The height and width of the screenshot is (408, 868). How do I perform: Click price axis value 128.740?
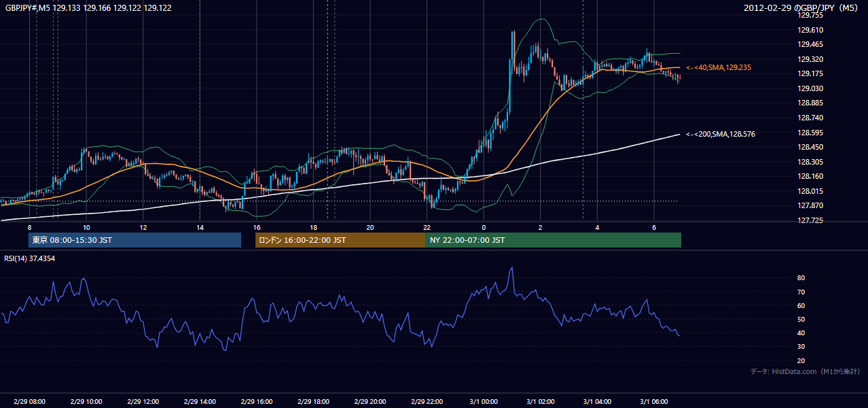[811, 118]
